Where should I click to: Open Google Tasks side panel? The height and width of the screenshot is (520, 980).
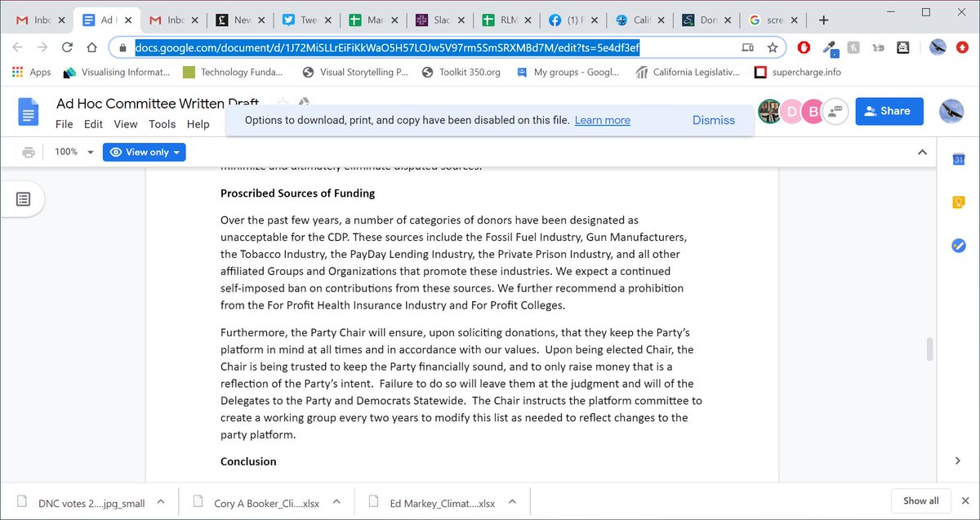[x=959, y=245]
